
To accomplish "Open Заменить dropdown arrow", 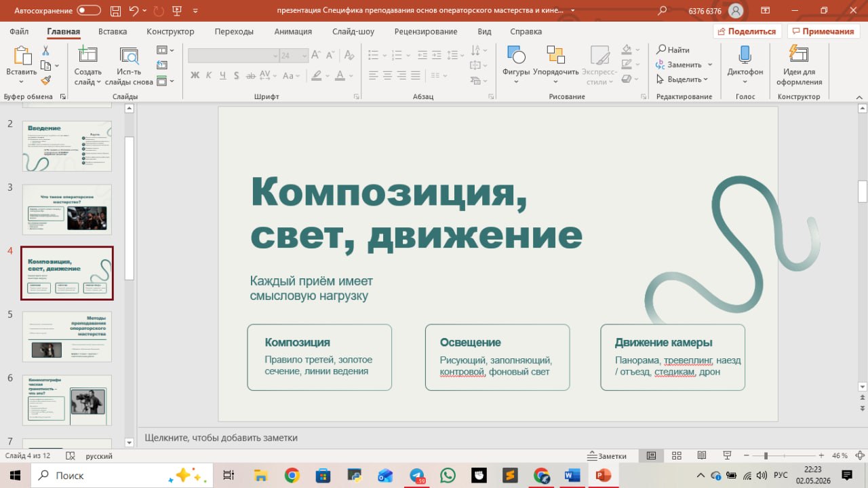I will tap(710, 64).
